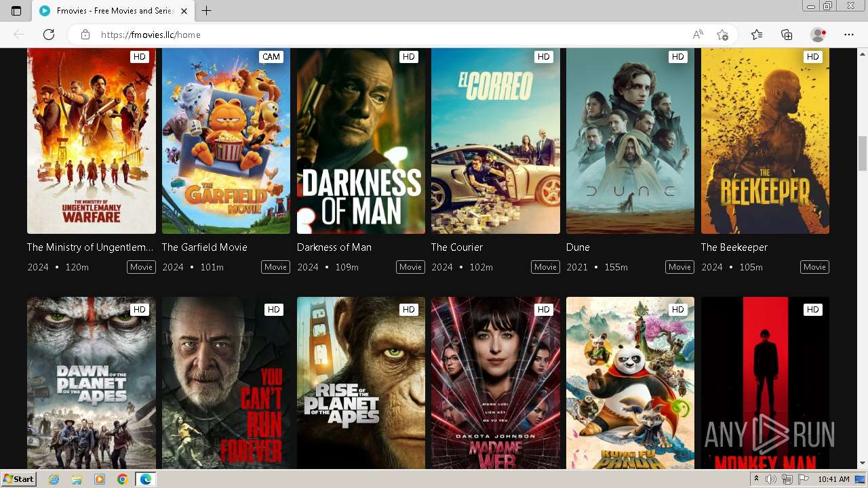Open Dawn of the Planet of the Apes poster
The height and width of the screenshot is (488, 868).
(92, 383)
